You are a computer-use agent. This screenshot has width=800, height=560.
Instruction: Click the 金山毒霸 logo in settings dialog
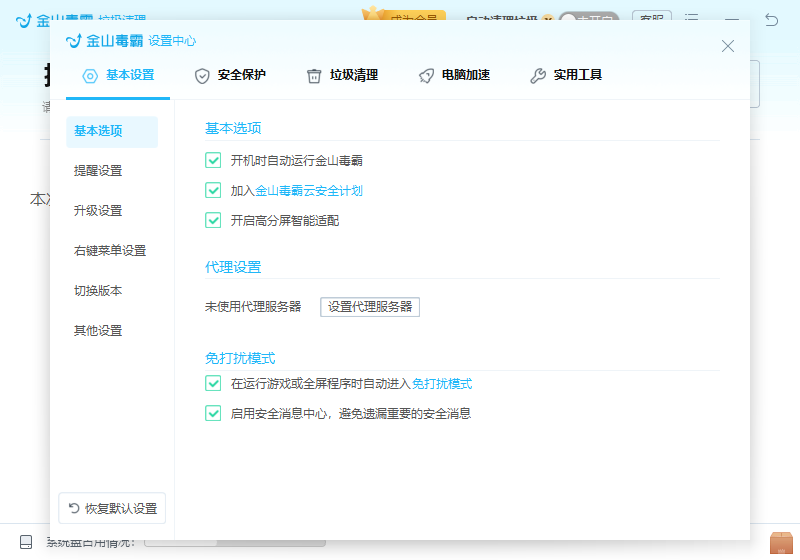click(105, 41)
